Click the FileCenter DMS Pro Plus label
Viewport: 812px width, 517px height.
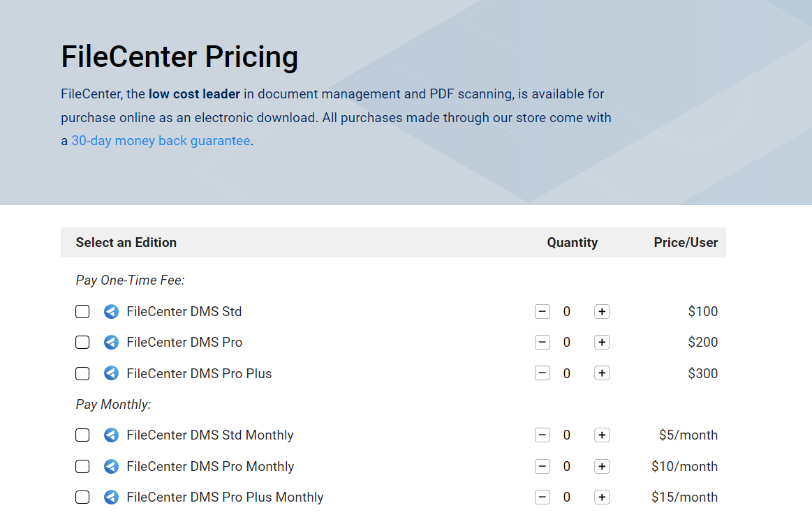[199, 374]
